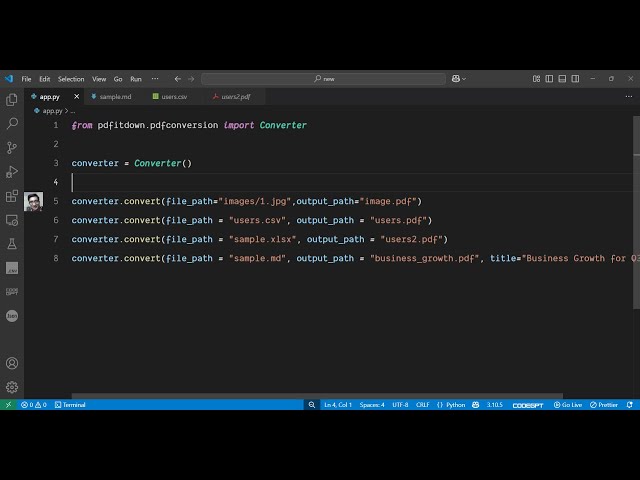Open the Source Control view

click(x=12, y=147)
